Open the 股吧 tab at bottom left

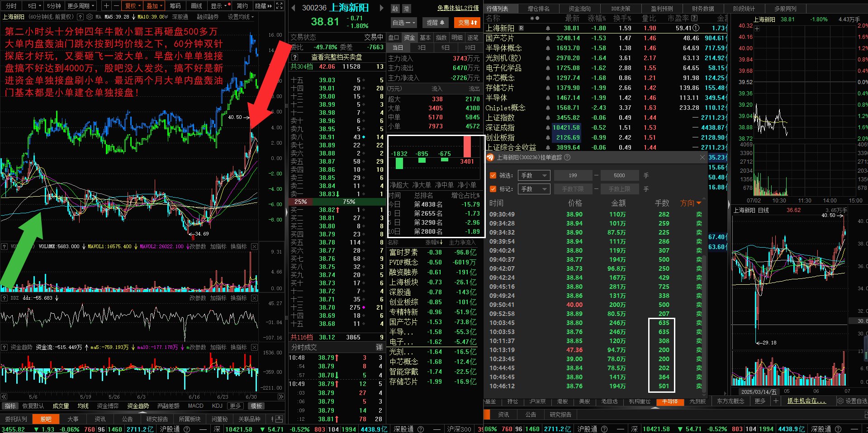click(x=46, y=419)
